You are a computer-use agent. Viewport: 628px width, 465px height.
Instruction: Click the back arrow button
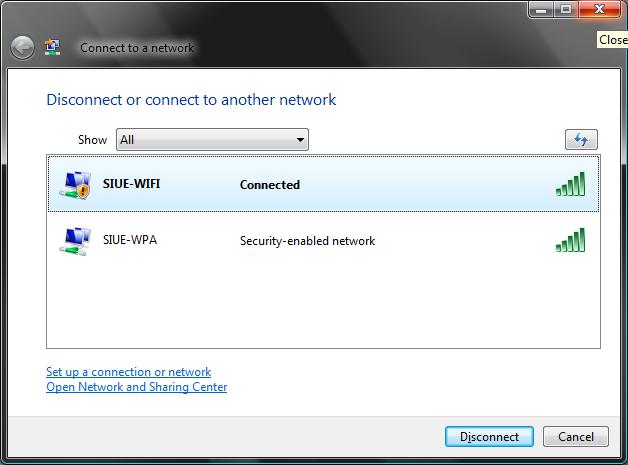coord(22,47)
